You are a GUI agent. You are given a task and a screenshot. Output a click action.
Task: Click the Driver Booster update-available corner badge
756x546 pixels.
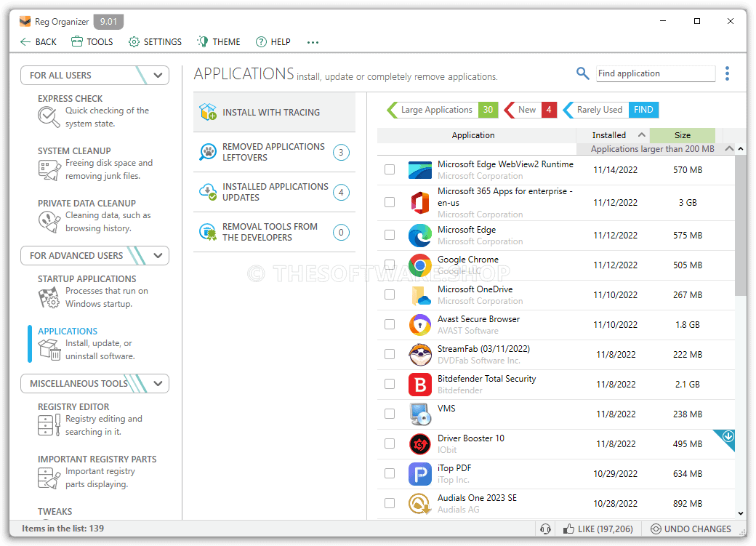point(727,438)
